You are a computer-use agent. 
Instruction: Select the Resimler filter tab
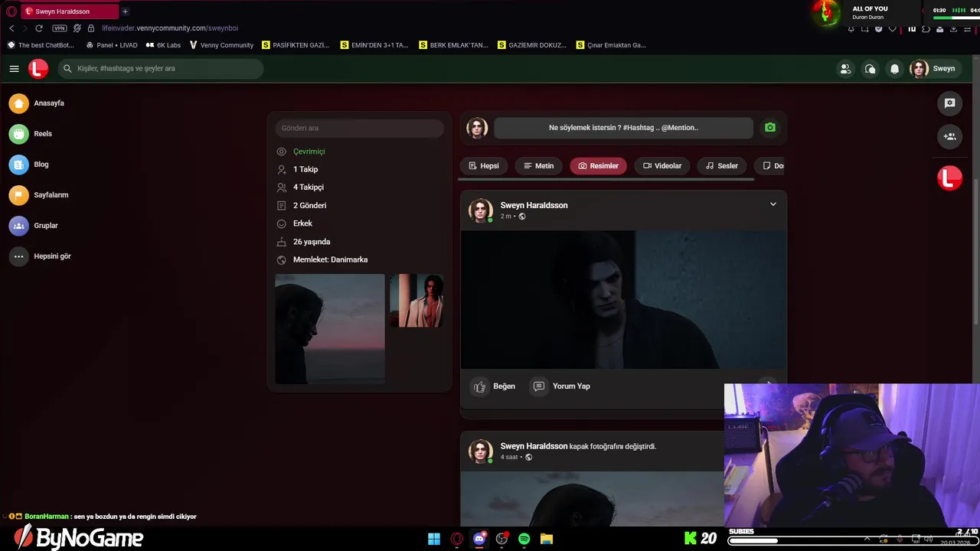(598, 166)
